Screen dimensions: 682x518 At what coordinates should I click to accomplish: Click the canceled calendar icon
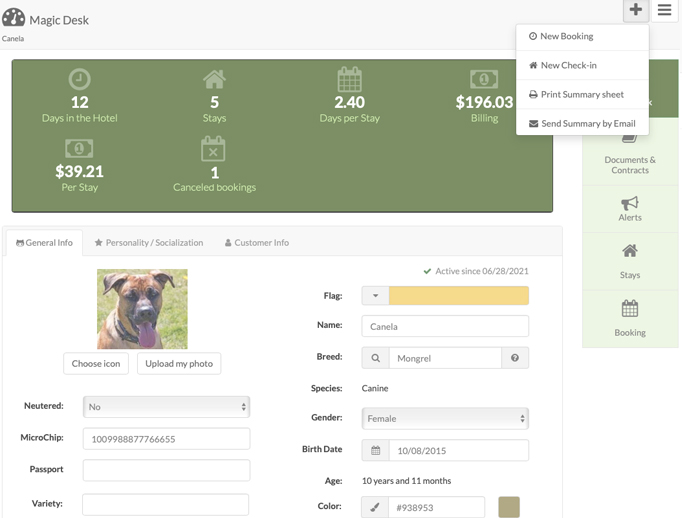tap(213, 149)
